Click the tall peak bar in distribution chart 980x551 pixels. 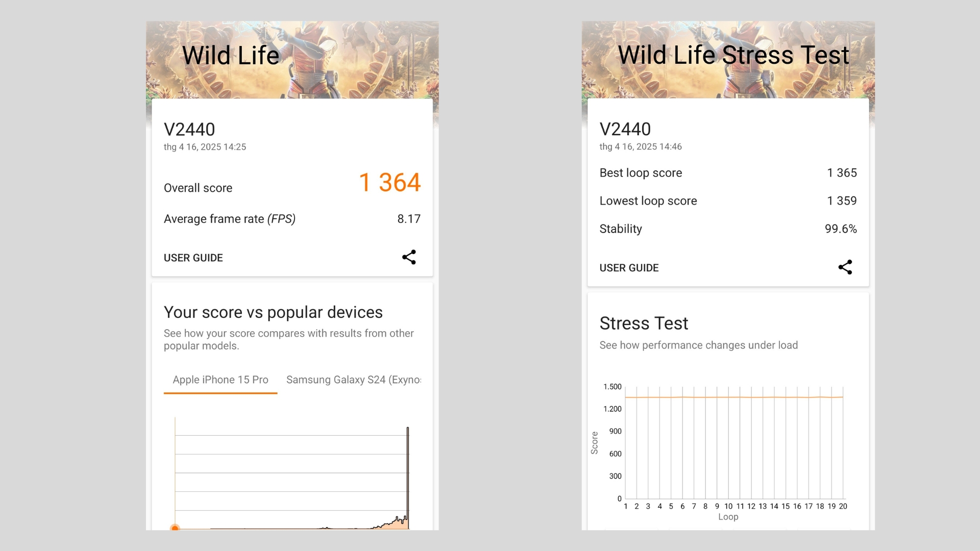click(407, 478)
